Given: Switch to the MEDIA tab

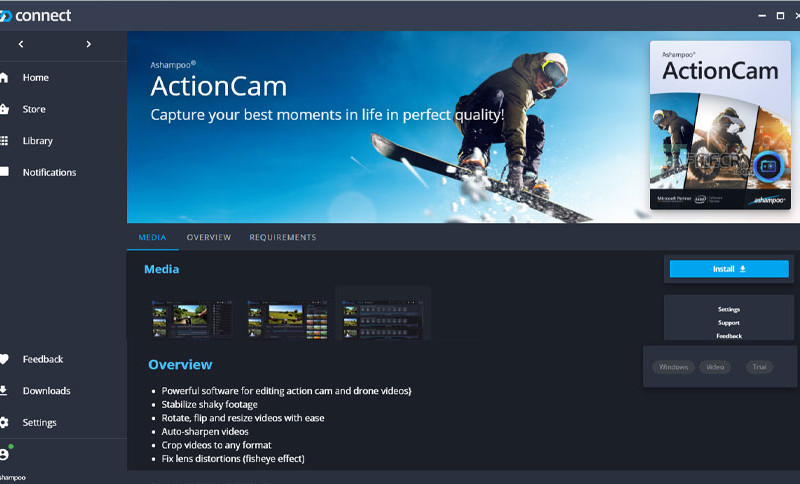Looking at the screenshot, I should [x=153, y=237].
